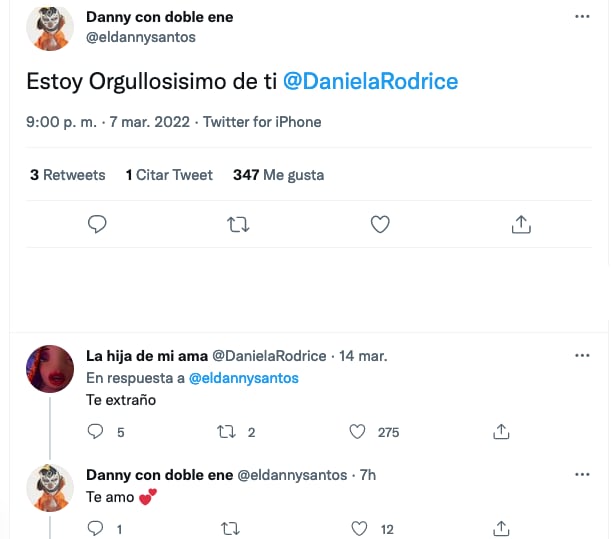
Task: View the 3 Retweets list
Action: click(x=67, y=174)
